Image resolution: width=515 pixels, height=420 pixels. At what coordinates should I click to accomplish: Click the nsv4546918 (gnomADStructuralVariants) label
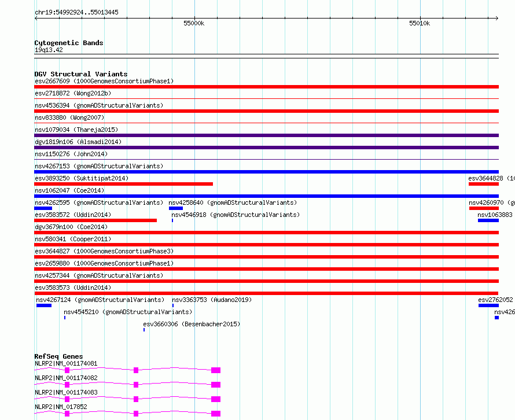[236, 215]
